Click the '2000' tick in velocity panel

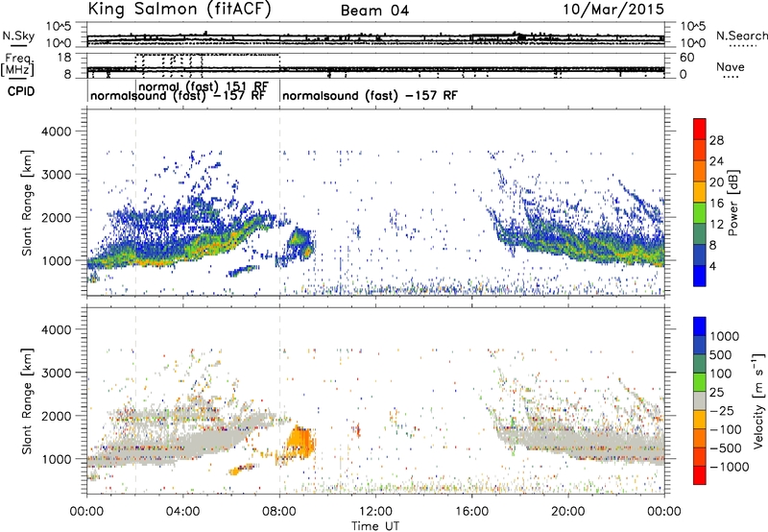pyautogui.click(x=56, y=416)
